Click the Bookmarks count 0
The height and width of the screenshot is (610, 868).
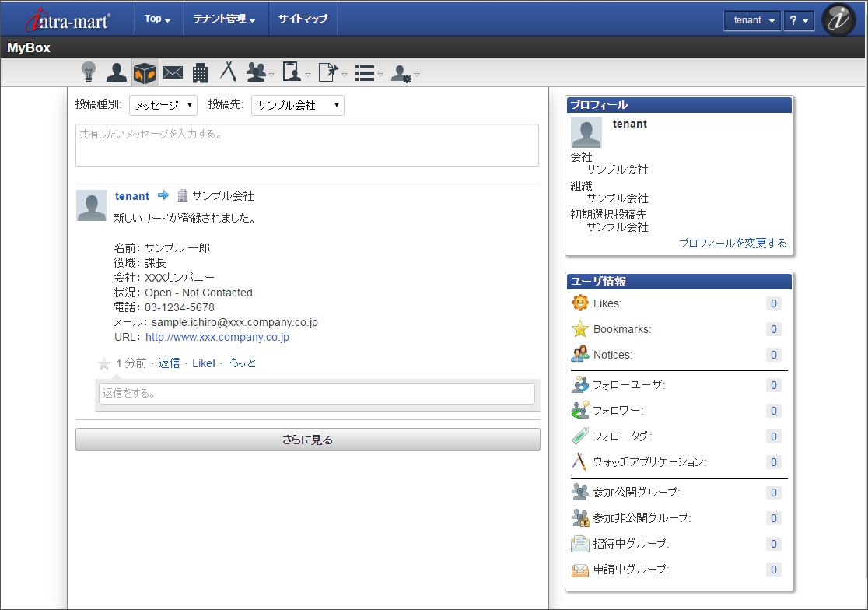click(x=774, y=329)
